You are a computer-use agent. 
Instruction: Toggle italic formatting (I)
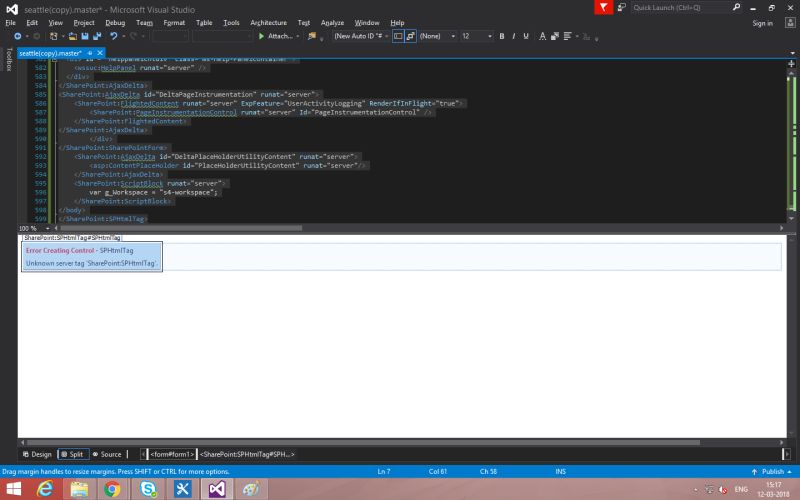(513, 36)
